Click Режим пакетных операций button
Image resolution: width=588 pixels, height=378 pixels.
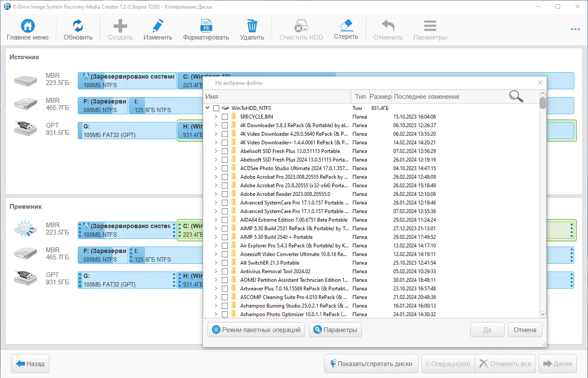256,330
